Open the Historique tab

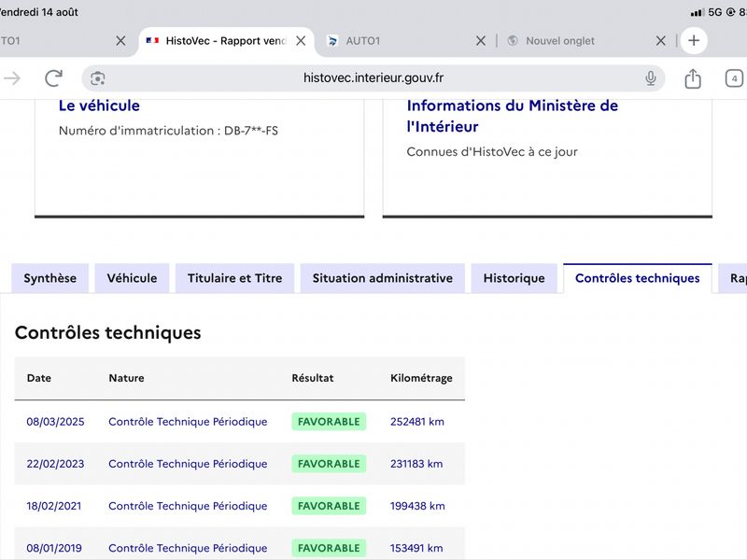coord(514,278)
